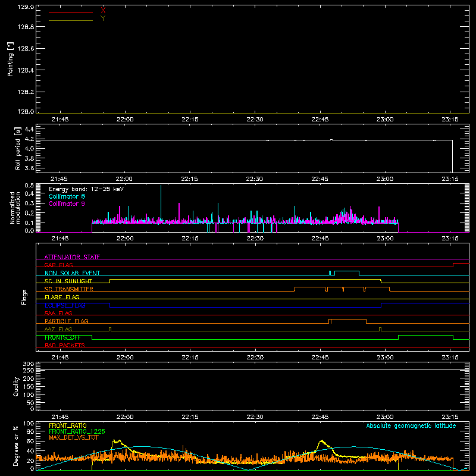Click the Degrees or % axis title
This screenshot has width=476, height=476.
coord(16,446)
